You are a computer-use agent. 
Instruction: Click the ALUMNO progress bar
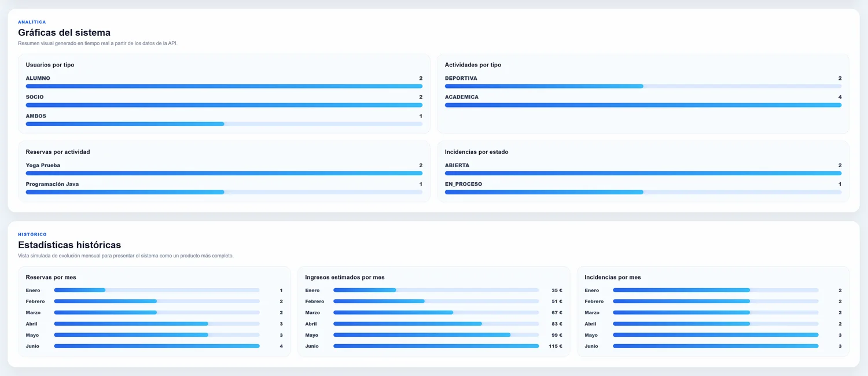(224, 86)
